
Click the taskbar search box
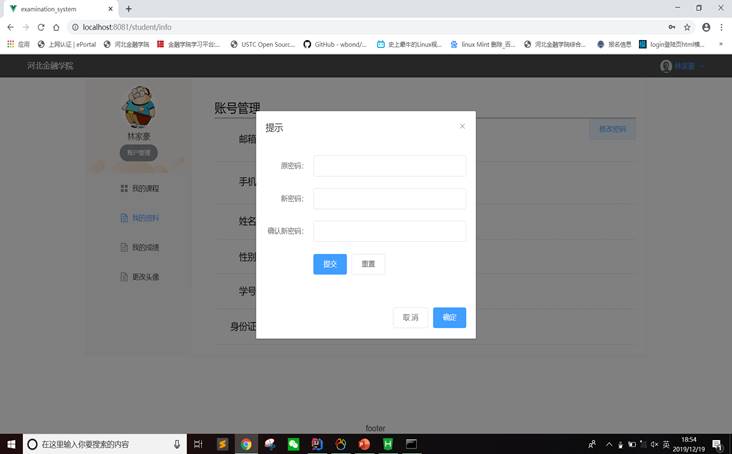coord(105,444)
